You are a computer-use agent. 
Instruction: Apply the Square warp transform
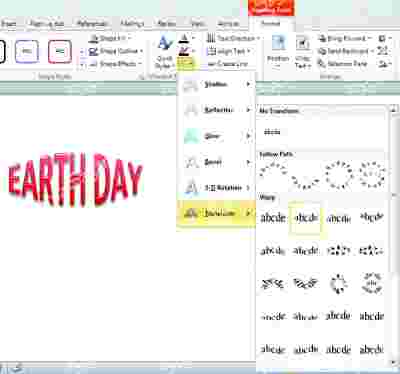click(x=273, y=218)
